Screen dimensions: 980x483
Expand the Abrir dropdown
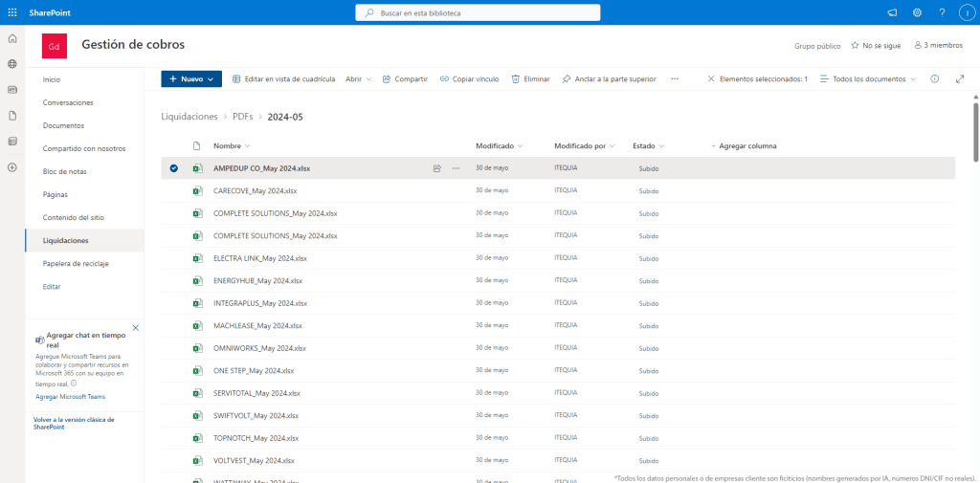pos(359,79)
